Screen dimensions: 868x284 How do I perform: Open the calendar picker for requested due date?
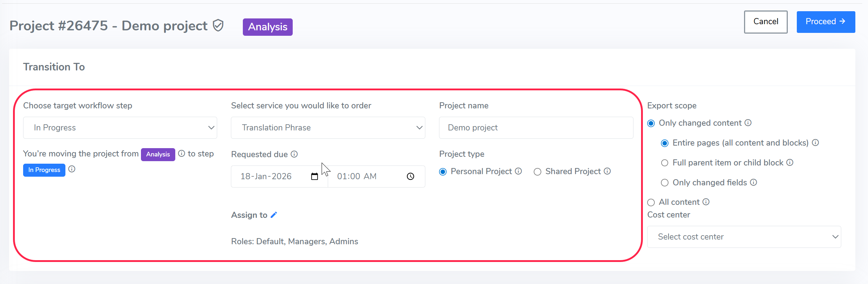pos(314,176)
